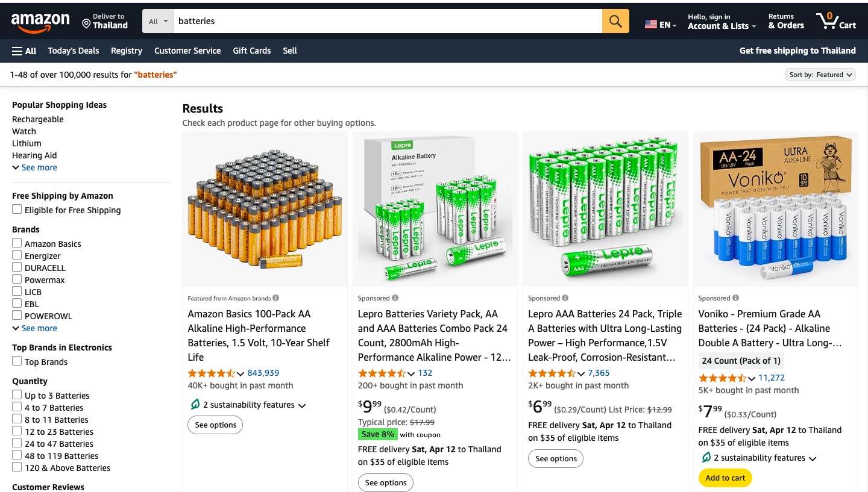The width and height of the screenshot is (868, 492).
Task: Click the Deliver to Thailand location pin
Action: [86, 24]
